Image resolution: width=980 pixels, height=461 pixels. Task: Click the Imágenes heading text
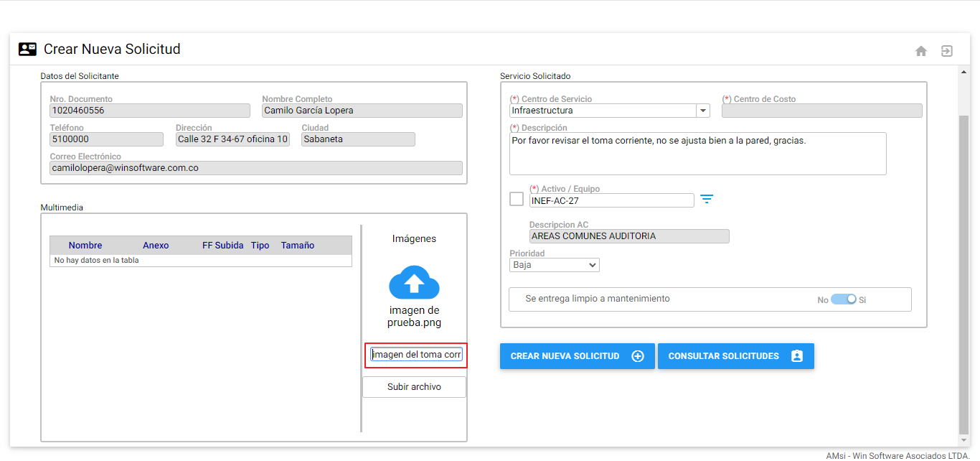[414, 238]
